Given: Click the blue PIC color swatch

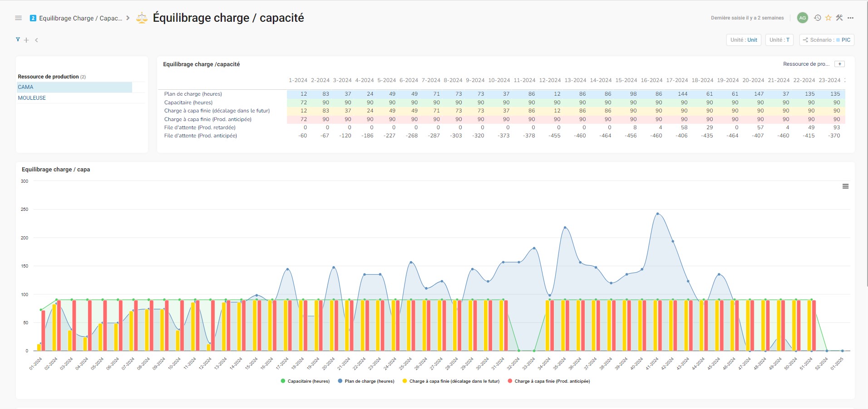Looking at the screenshot, I should pyautogui.click(x=838, y=40).
